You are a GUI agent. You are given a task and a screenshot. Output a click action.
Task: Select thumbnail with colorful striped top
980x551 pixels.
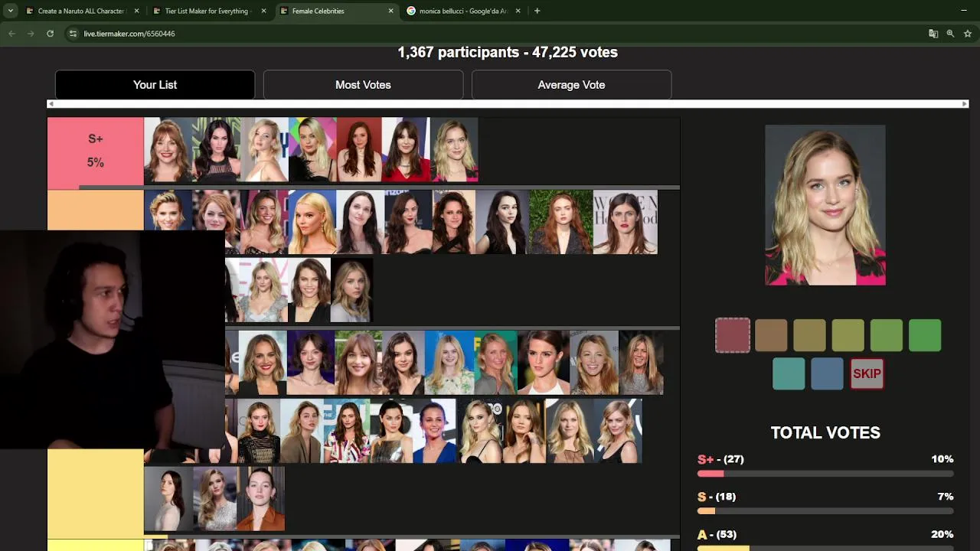point(346,431)
